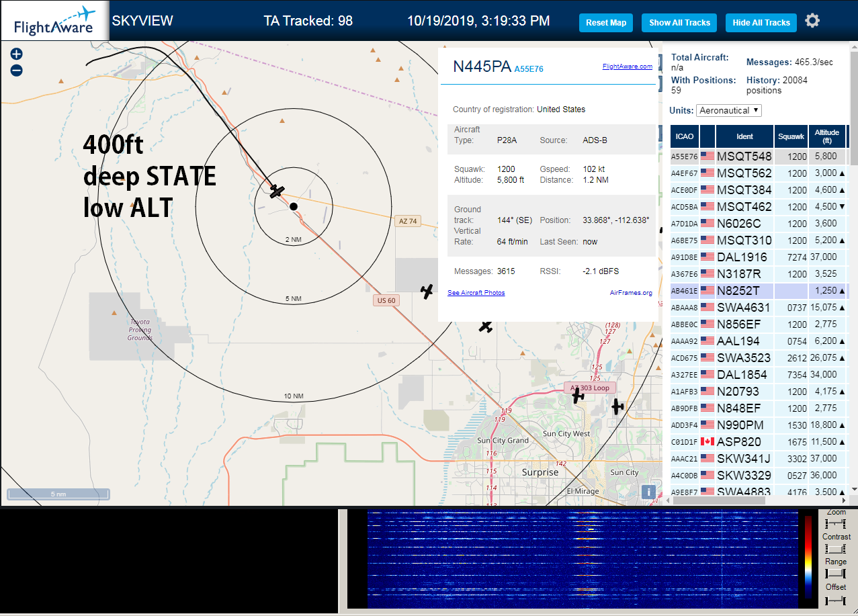The width and height of the screenshot is (858, 616).
Task: Click the US flag in the N8252T row
Action: [x=707, y=290]
